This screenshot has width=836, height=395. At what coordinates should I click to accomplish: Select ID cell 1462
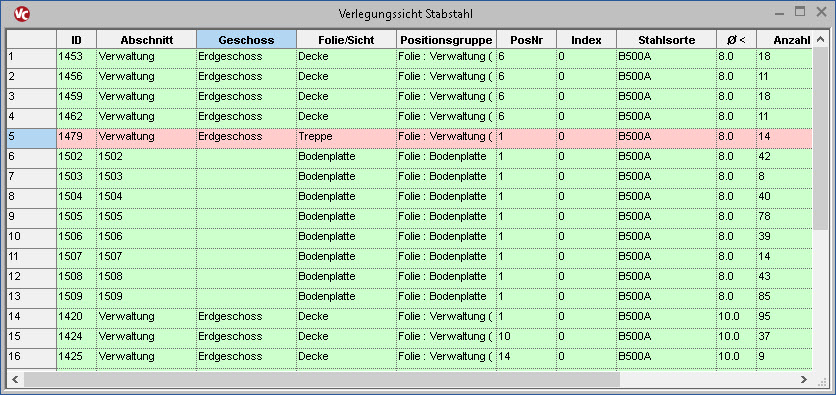tap(77, 118)
